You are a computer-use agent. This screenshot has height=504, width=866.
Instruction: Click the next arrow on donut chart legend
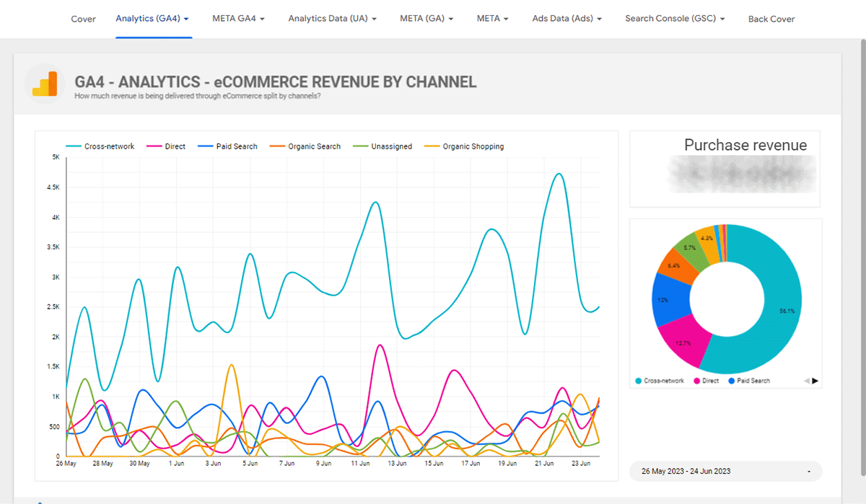coord(815,381)
